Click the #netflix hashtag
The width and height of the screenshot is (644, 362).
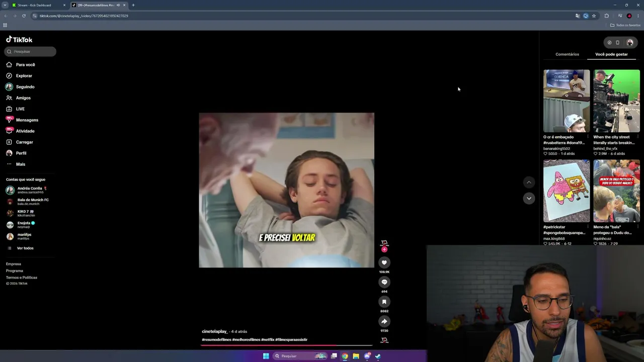pyautogui.click(x=268, y=340)
